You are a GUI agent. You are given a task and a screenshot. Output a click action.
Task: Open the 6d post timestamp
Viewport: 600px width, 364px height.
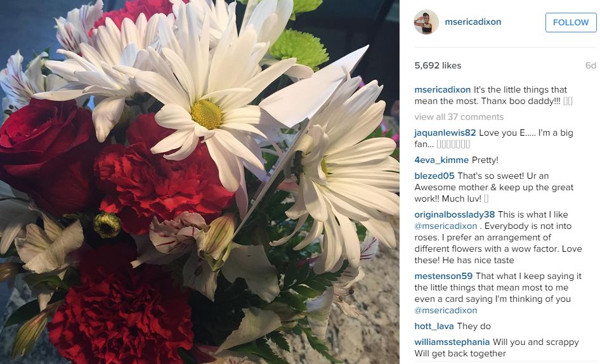[590, 65]
